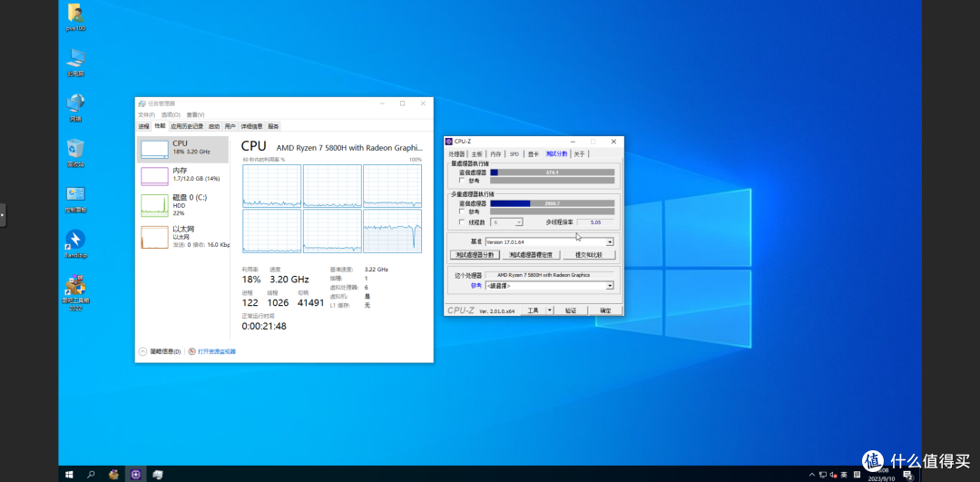
Task: Open the Windows Start button
Action: pyautogui.click(x=69, y=475)
